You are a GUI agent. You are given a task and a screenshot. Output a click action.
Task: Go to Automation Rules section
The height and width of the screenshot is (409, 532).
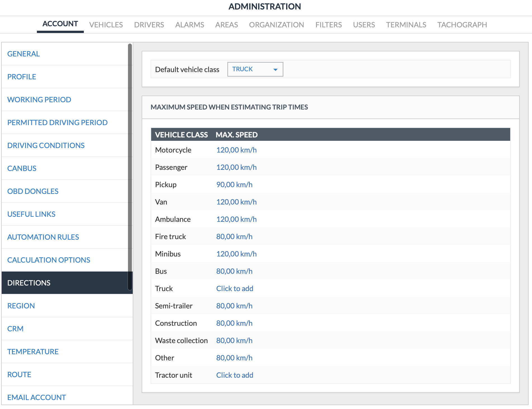(x=43, y=237)
